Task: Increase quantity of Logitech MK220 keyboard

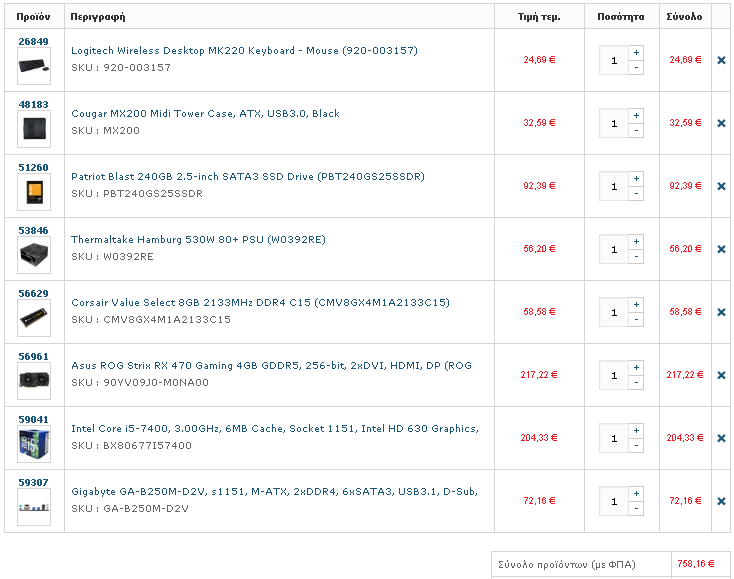Action: 636,52
